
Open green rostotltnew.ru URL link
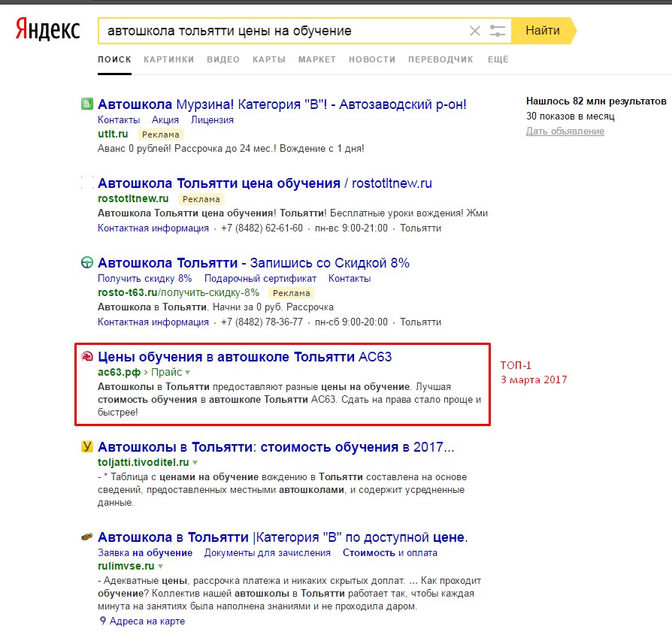click(x=133, y=199)
